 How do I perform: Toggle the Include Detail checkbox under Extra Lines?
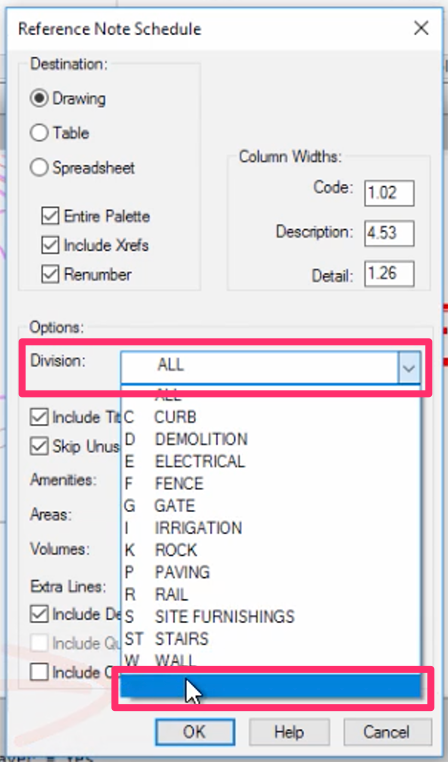click(x=39, y=614)
